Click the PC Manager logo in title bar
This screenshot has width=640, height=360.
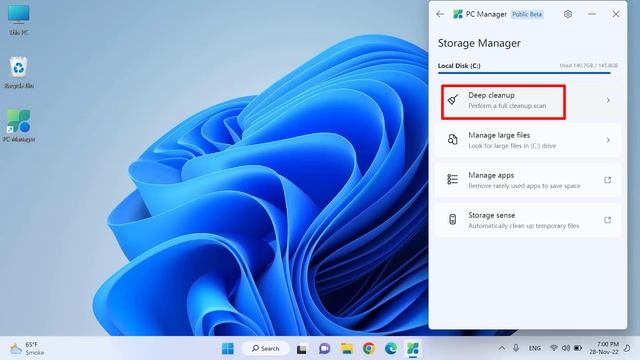[x=458, y=14]
